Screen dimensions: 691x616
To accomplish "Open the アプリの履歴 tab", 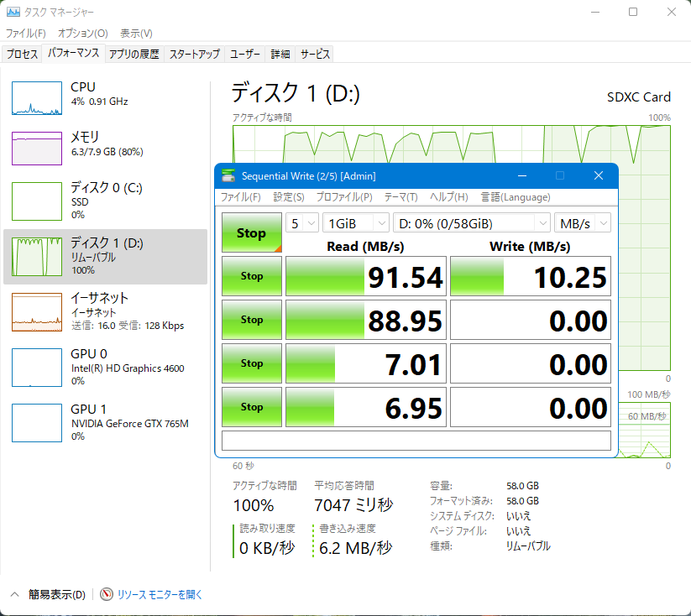I will pos(134,55).
